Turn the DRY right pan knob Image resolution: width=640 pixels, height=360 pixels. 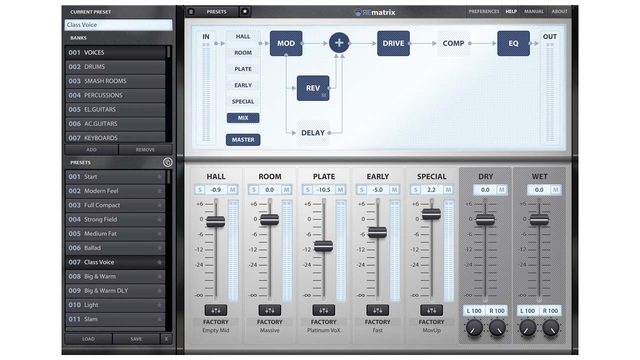(x=497, y=328)
